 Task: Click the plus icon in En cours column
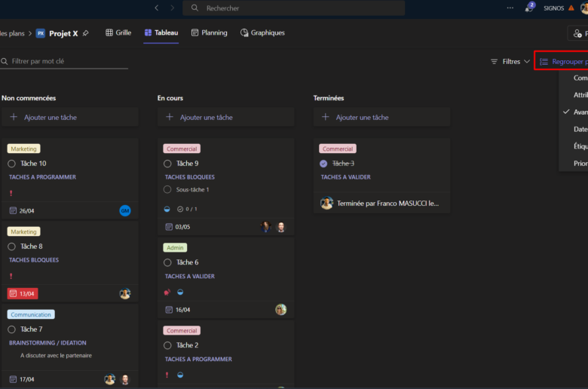point(170,118)
